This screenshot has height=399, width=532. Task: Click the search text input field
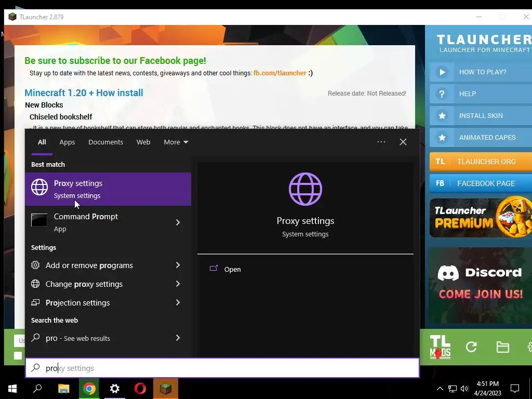(x=222, y=368)
